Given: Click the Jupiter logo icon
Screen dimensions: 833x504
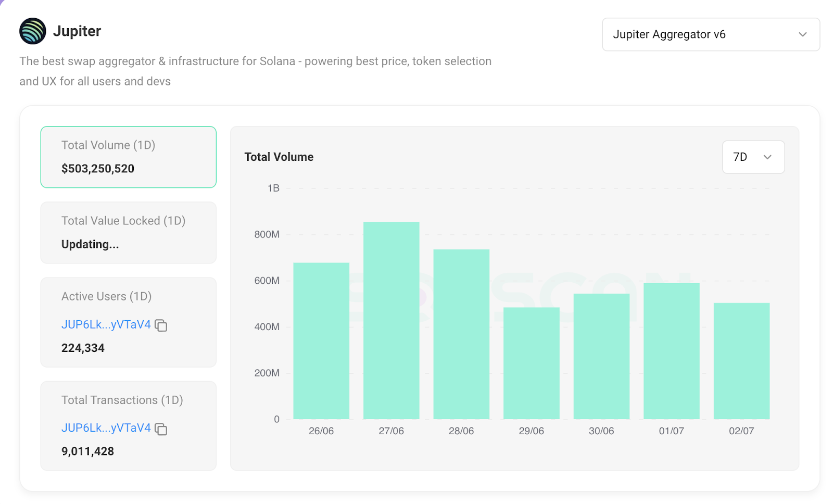Looking at the screenshot, I should [33, 31].
